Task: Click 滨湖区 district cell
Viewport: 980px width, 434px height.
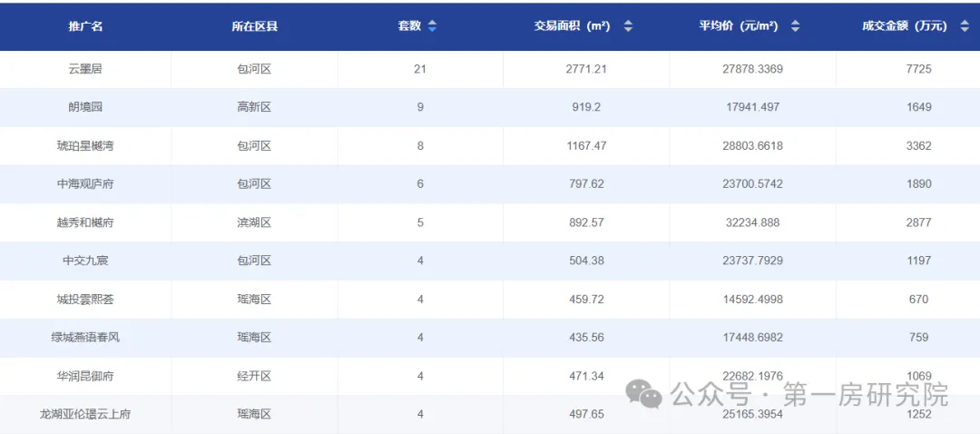Action: click(254, 222)
